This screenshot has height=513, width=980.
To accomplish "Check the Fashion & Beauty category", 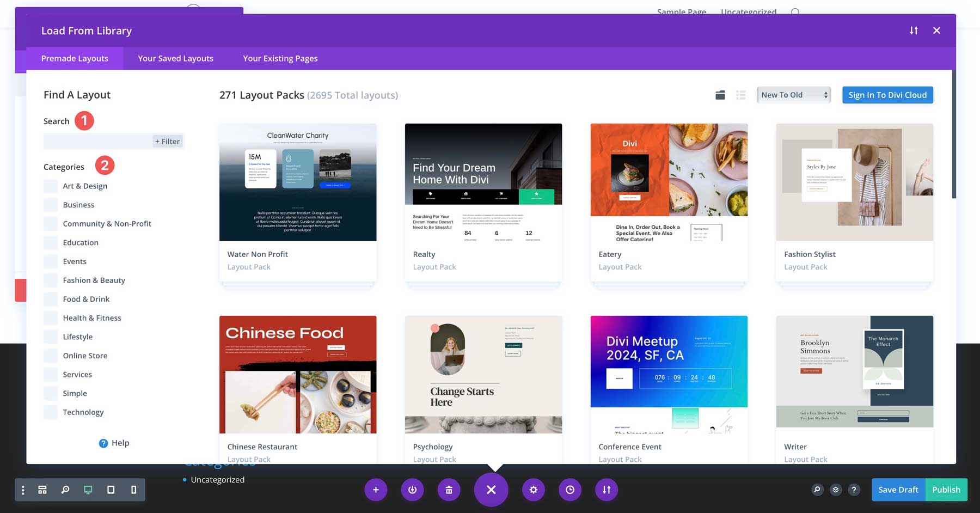I will coord(51,280).
